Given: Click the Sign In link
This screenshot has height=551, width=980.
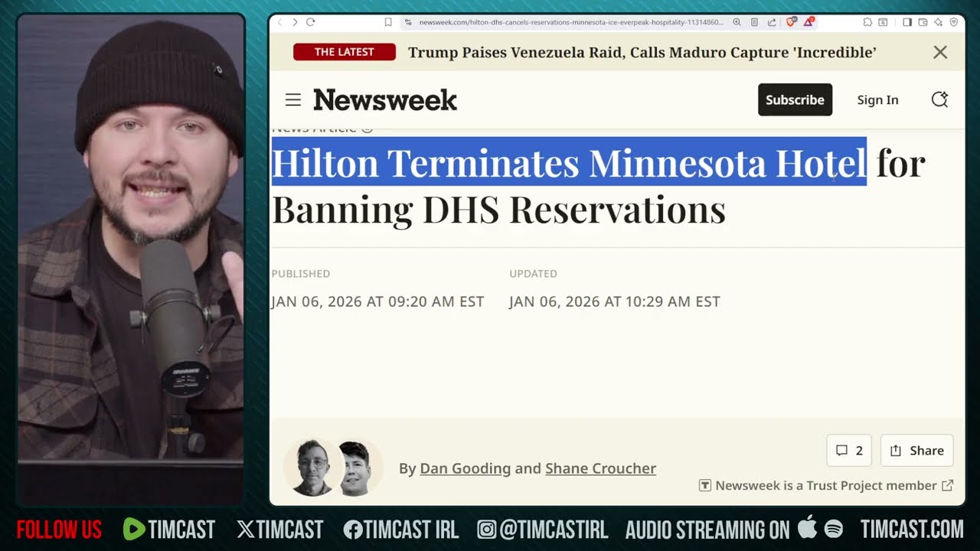Looking at the screenshot, I should [877, 99].
